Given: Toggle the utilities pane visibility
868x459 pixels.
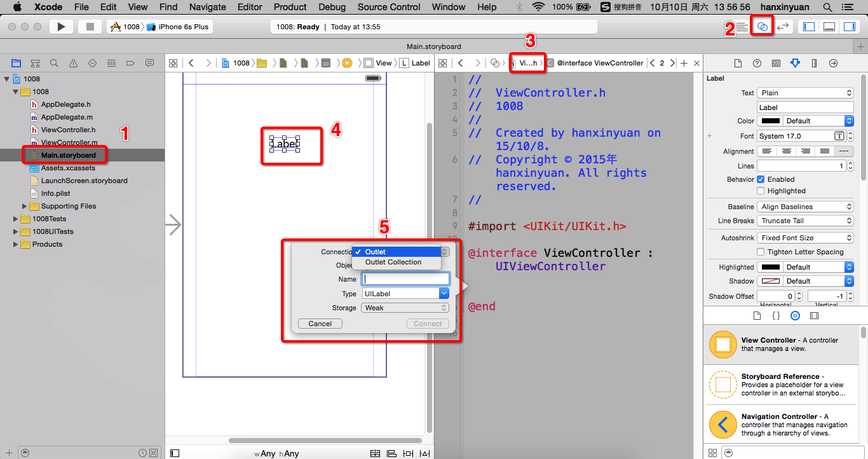Looking at the screenshot, I should [x=849, y=27].
